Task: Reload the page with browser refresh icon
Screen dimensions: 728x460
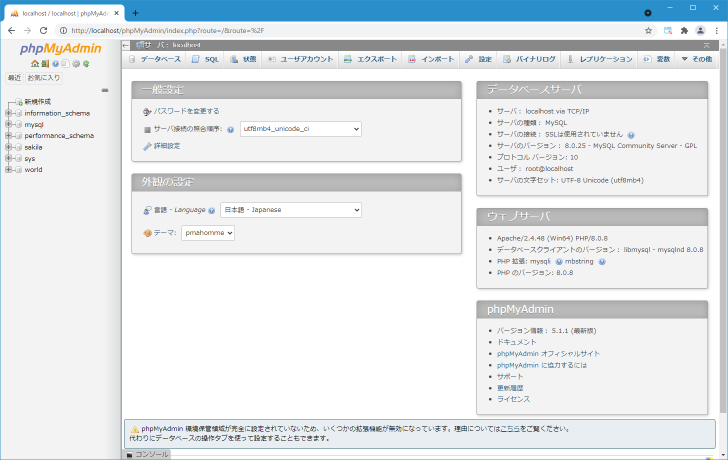Action: 44,31
